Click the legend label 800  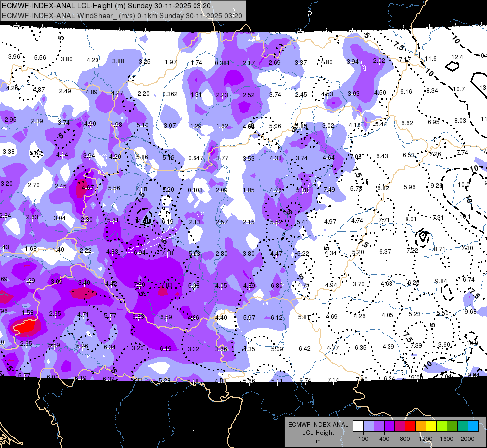[405, 439]
